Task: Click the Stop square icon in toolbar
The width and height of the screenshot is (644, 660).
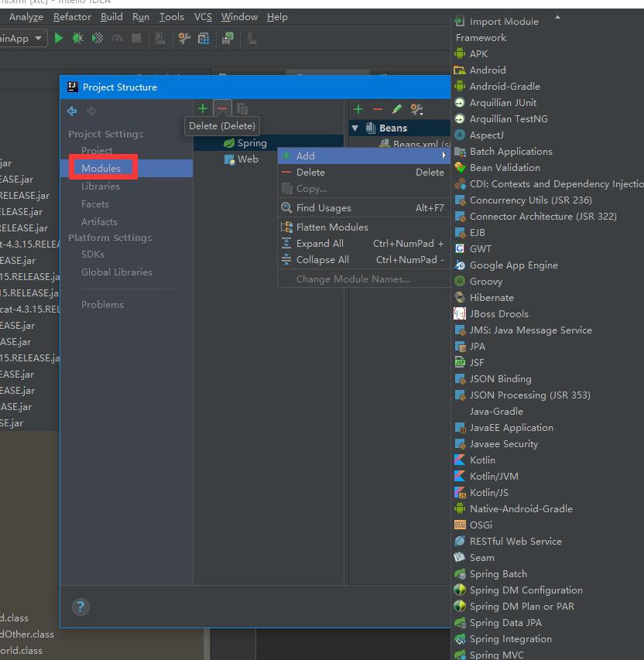Action: click(x=136, y=39)
